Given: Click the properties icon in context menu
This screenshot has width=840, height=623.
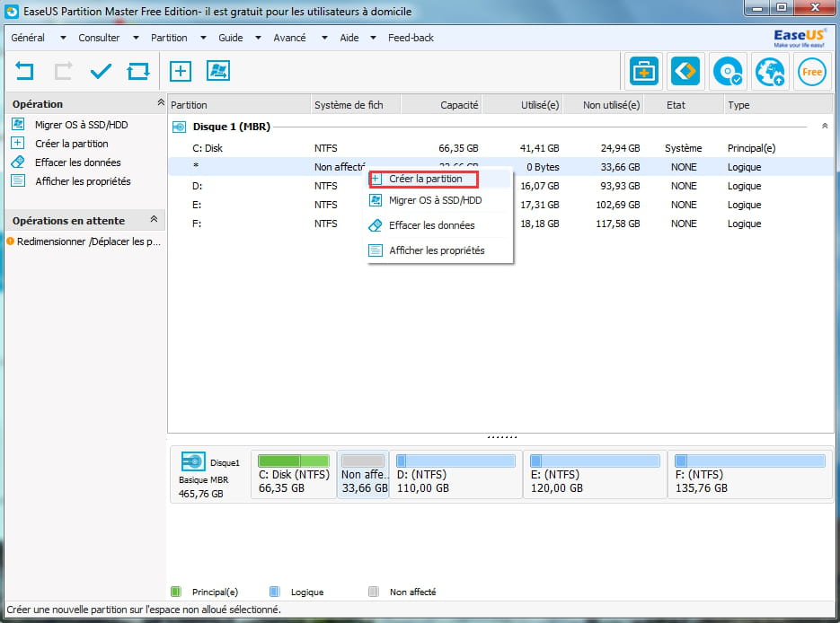Looking at the screenshot, I should tap(376, 250).
